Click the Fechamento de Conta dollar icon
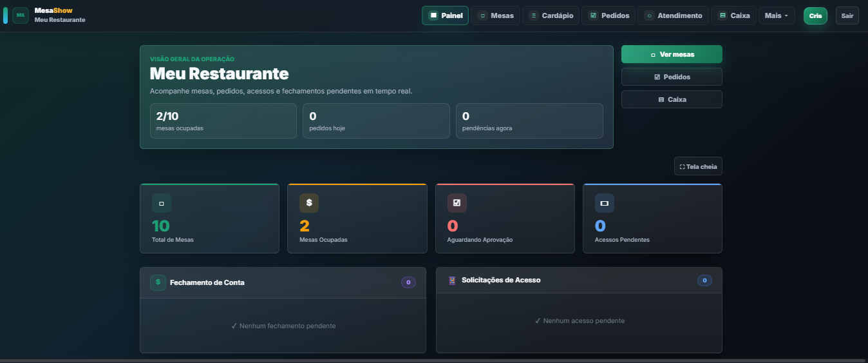This screenshot has height=363, width=868. click(x=158, y=282)
